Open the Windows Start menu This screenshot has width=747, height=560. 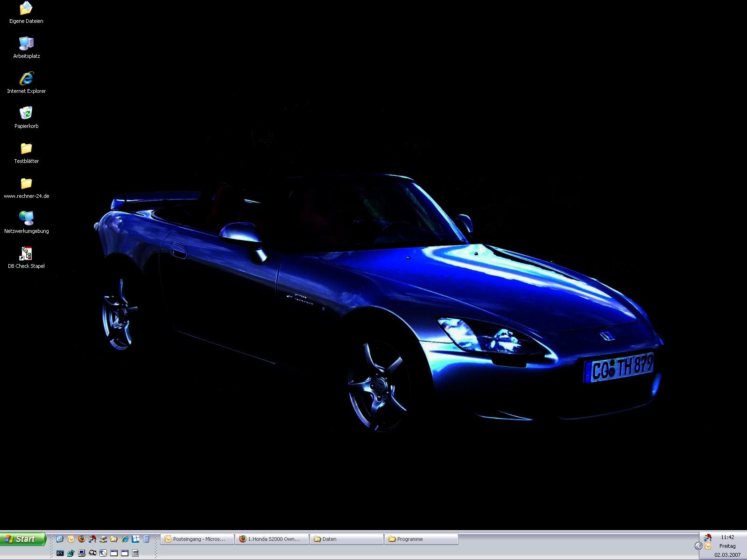tap(23, 539)
